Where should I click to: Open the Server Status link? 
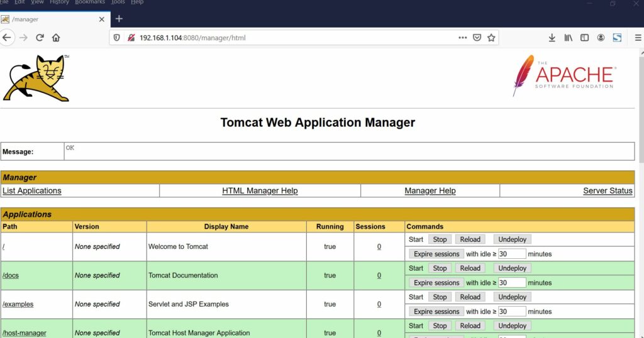[608, 191]
